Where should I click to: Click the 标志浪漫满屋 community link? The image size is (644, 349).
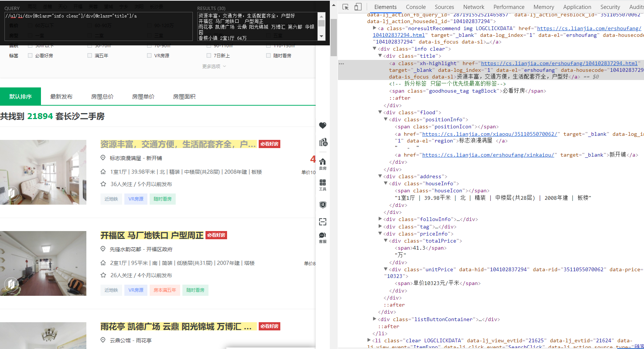point(125,158)
